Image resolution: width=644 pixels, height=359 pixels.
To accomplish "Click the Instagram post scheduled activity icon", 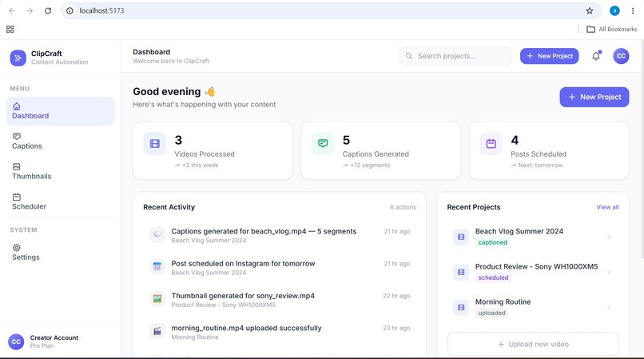I will pos(157,267).
